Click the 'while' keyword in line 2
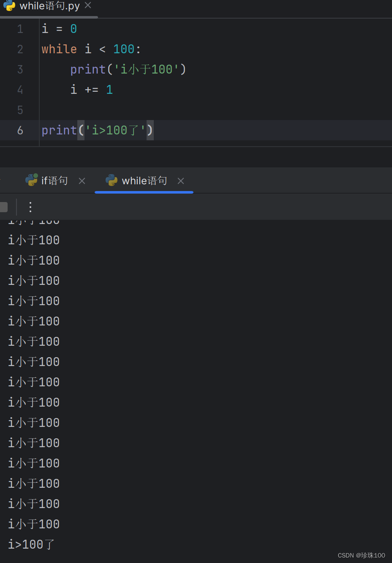This screenshot has height=563, width=392. pos(59,49)
